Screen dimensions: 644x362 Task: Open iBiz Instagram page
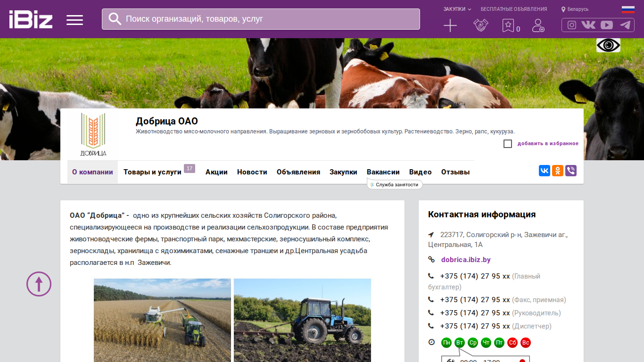(572, 25)
